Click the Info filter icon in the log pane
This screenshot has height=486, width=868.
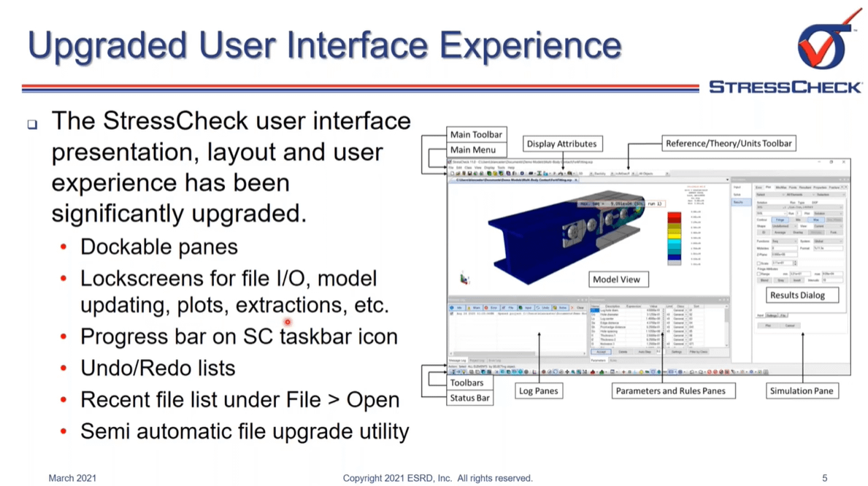coord(459,308)
